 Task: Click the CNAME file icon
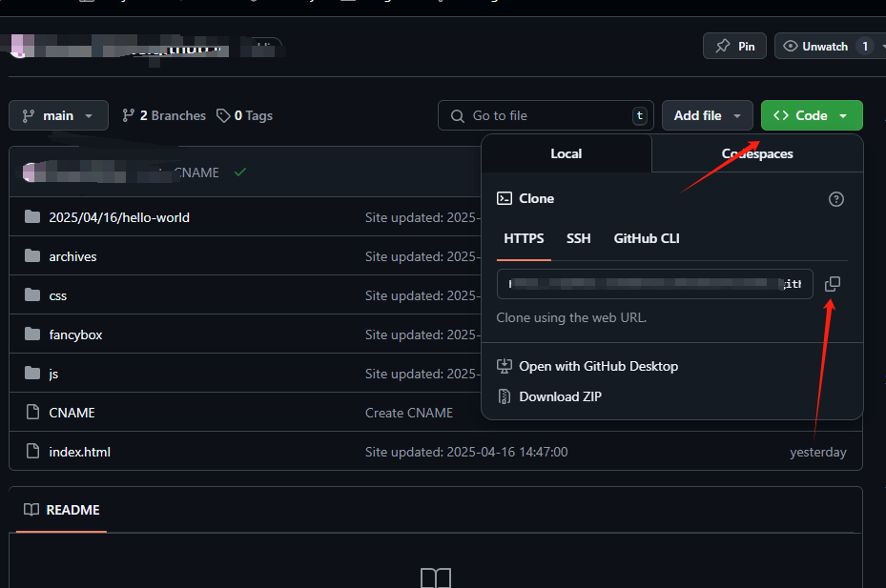(32, 412)
